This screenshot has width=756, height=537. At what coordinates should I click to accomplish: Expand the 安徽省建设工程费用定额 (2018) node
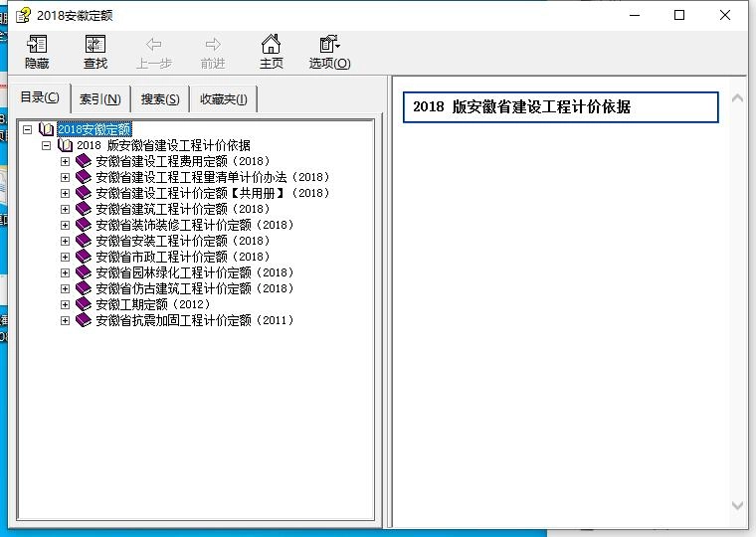tap(66, 161)
